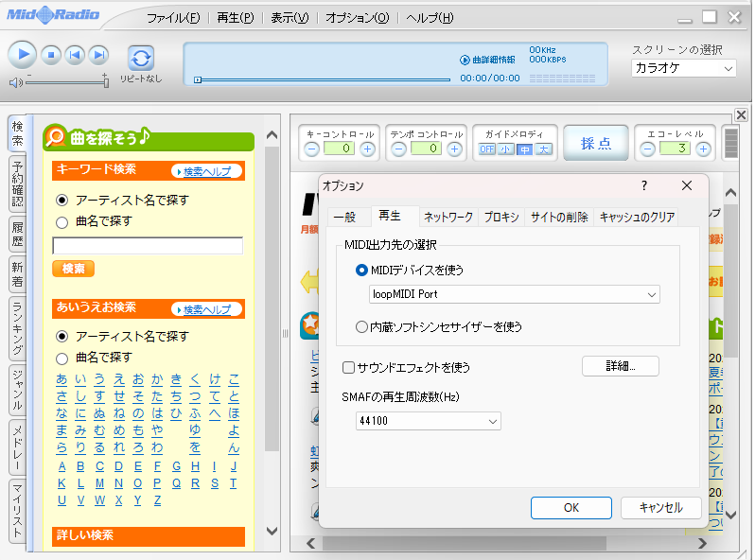Toggle the repeat mode icon
The image size is (755, 560).
pyautogui.click(x=141, y=58)
